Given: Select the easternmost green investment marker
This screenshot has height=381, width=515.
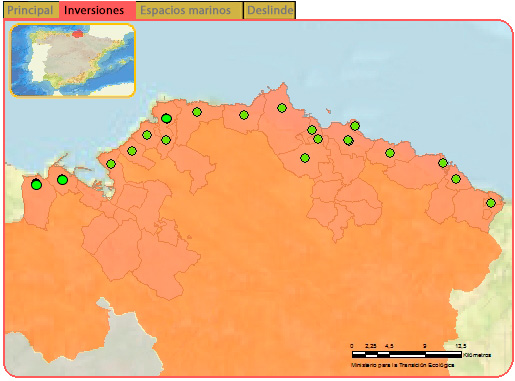Looking at the screenshot, I should click(491, 203).
